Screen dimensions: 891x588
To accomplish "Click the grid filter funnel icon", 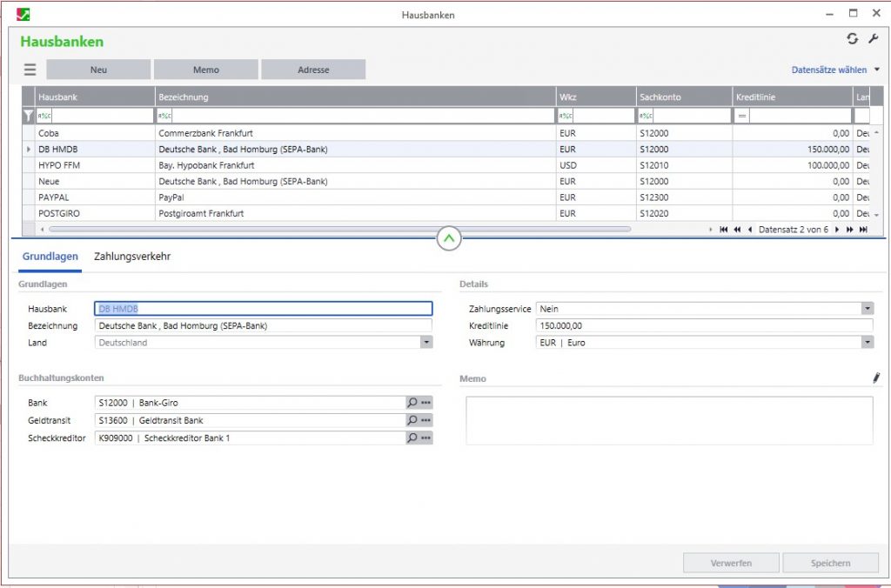I will (x=29, y=116).
